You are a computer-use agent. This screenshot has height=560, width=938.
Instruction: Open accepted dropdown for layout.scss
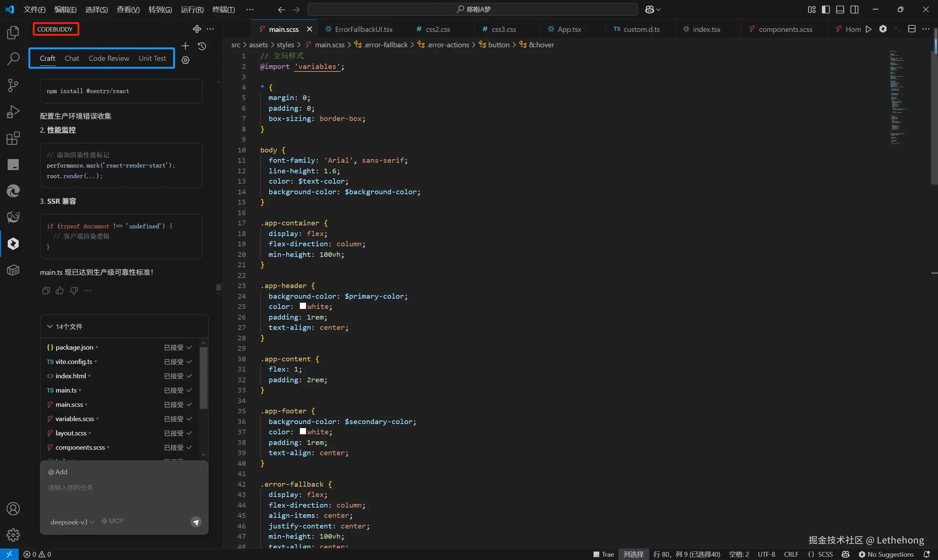[x=178, y=434]
